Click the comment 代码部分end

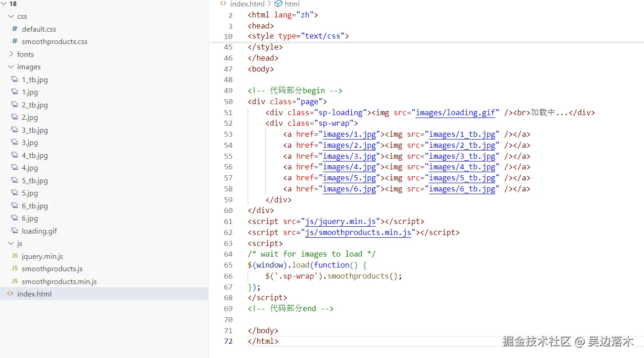coord(290,308)
